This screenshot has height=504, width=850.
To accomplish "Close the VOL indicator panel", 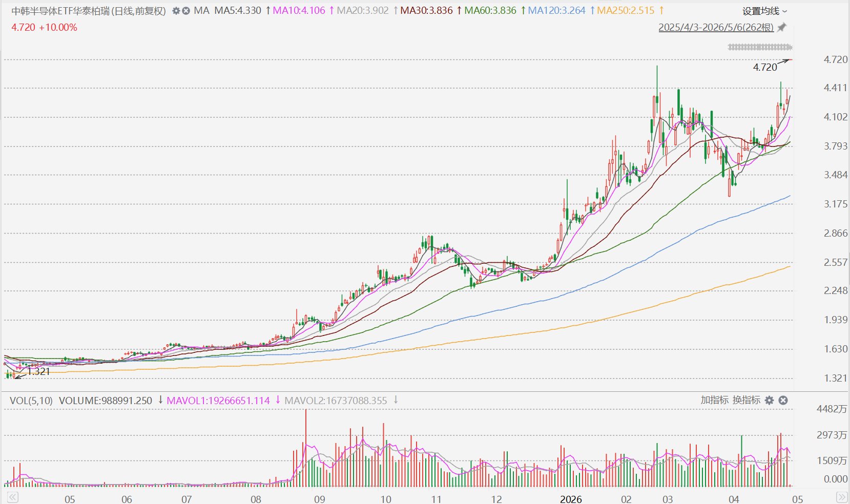I will 783,401.
